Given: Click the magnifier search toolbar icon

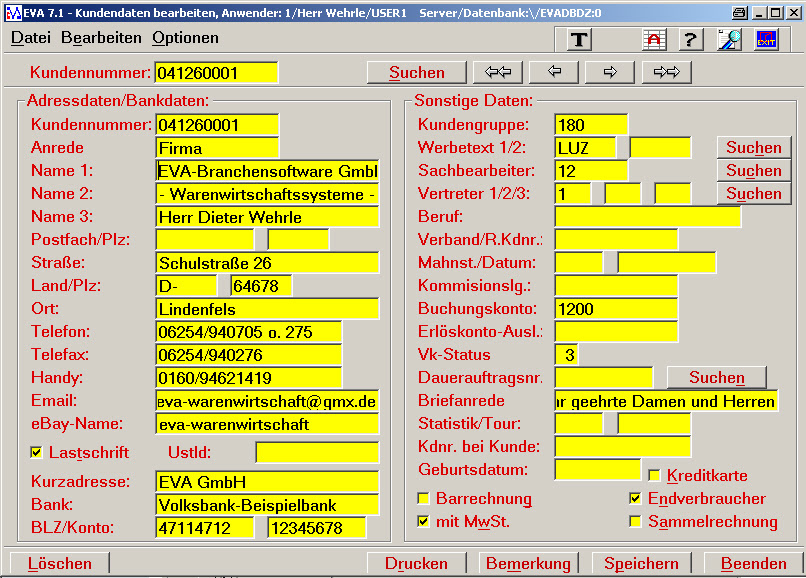Looking at the screenshot, I should [729, 40].
